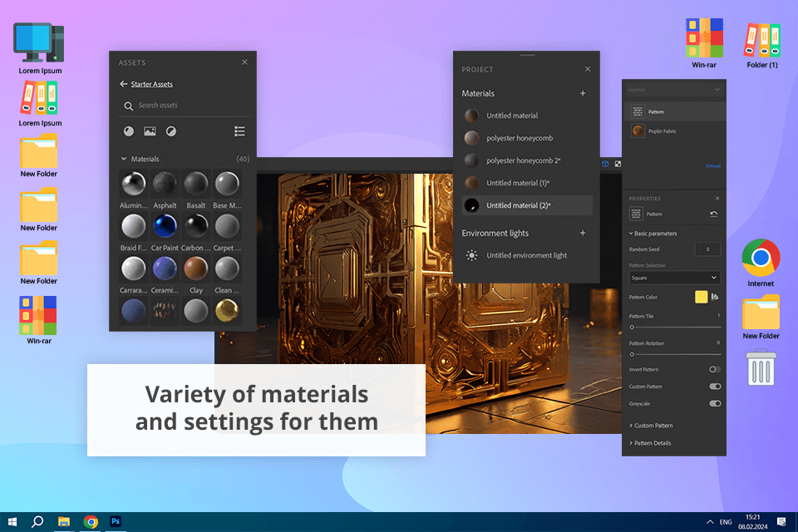Image resolution: width=798 pixels, height=532 pixels.
Task: Select the Clay material thumbnail
Action: pos(196,268)
